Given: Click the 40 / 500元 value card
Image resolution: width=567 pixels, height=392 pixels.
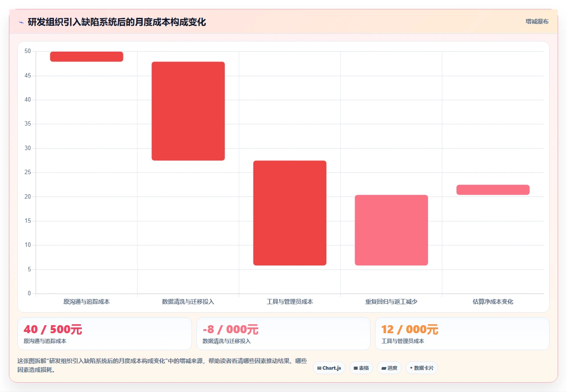Looking at the screenshot, I should pyautogui.click(x=105, y=334).
